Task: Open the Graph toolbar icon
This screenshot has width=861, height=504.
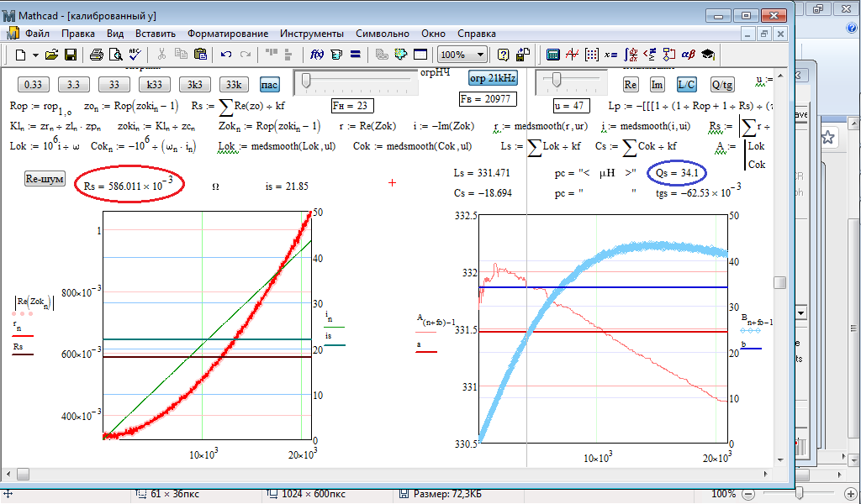Action: coord(573,55)
